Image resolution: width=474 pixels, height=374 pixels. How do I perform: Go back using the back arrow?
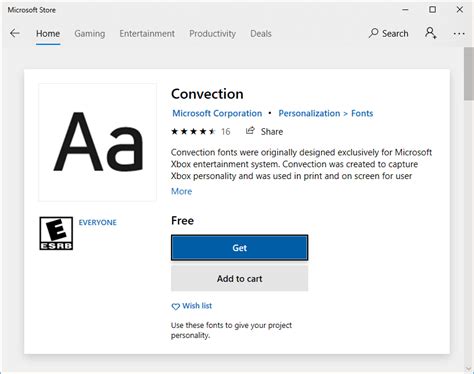coord(15,33)
